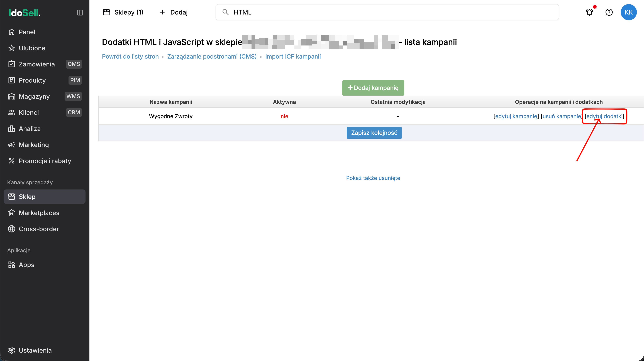
Task: Click edytuj dodatki for Wygodne Zwroty
Action: [x=604, y=116]
